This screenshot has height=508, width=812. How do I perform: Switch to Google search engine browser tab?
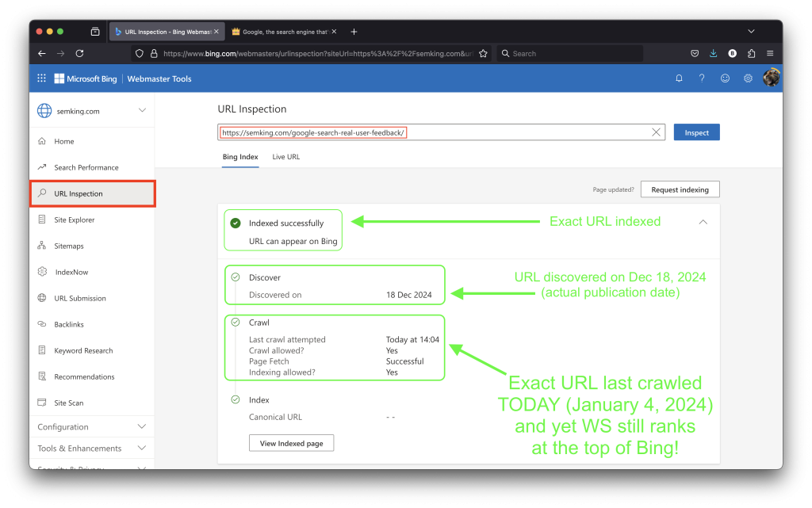pos(284,32)
